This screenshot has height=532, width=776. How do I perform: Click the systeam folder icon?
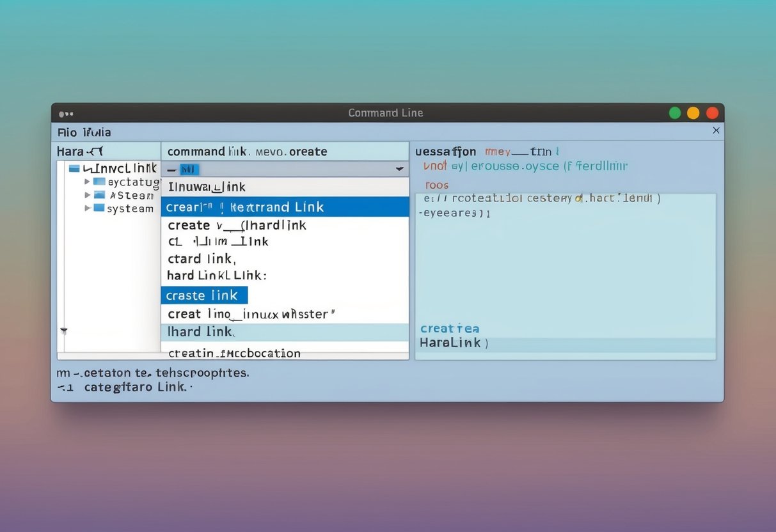[x=100, y=208]
